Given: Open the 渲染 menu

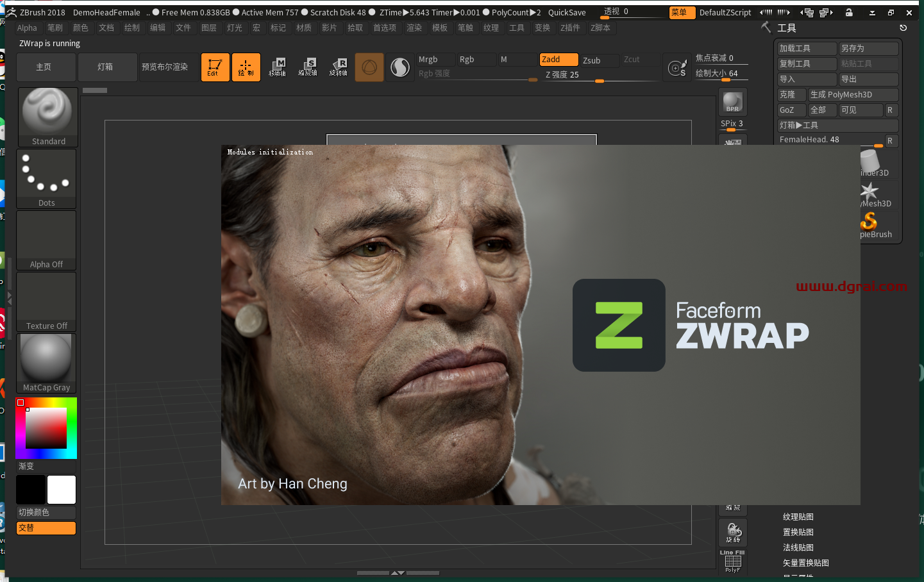Looking at the screenshot, I should pyautogui.click(x=414, y=28).
